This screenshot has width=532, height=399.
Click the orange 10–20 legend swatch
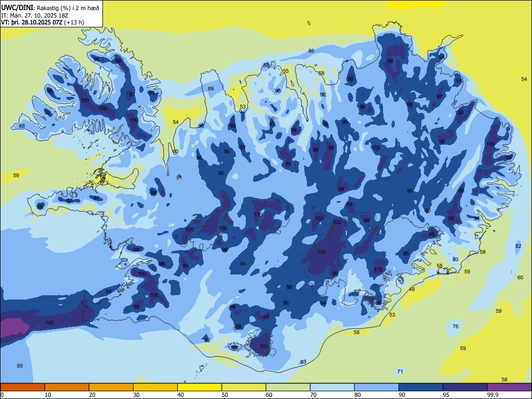[67, 387]
